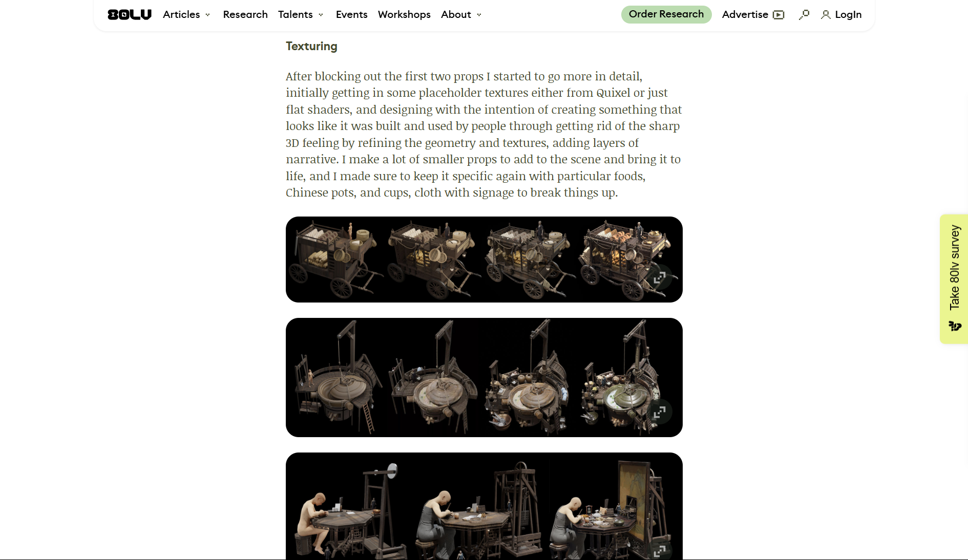Expand the Articles dropdown arrow
The height and width of the screenshot is (560, 968).
207,15
